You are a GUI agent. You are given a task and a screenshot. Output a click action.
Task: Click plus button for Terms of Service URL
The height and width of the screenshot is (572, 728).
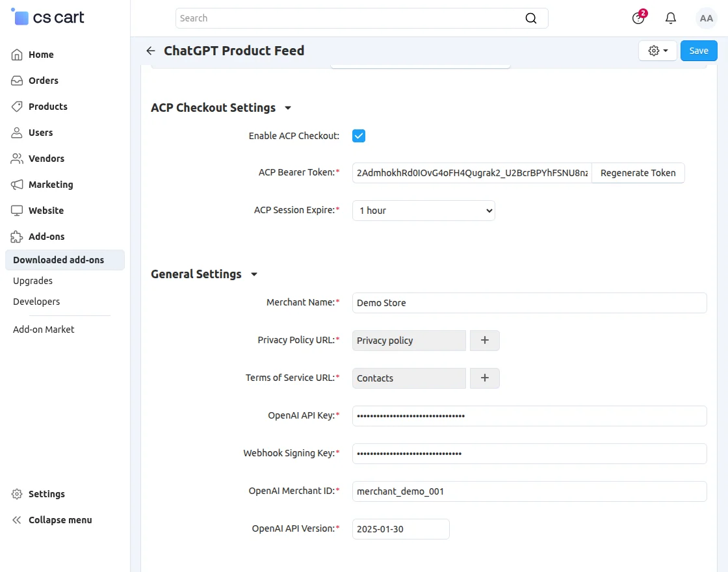pos(485,378)
